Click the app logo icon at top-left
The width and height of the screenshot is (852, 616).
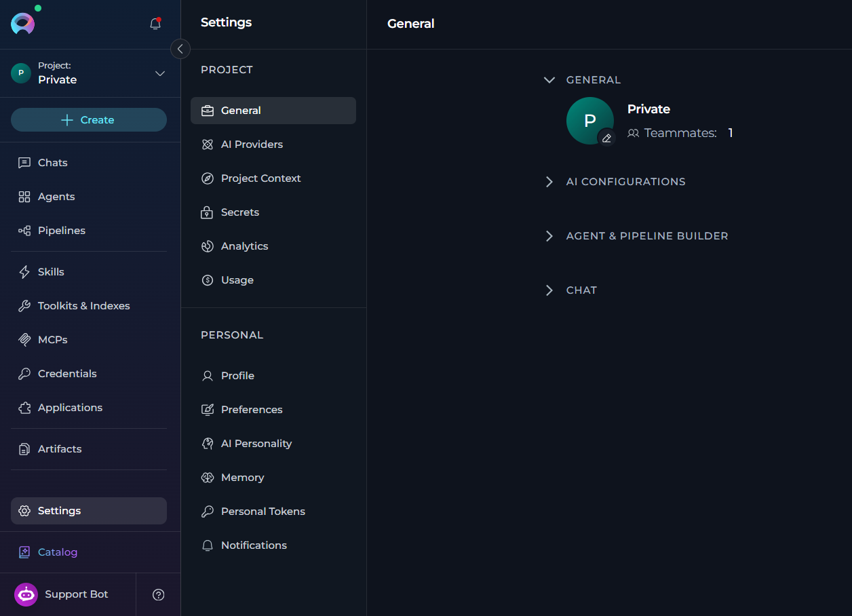click(22, 24)
